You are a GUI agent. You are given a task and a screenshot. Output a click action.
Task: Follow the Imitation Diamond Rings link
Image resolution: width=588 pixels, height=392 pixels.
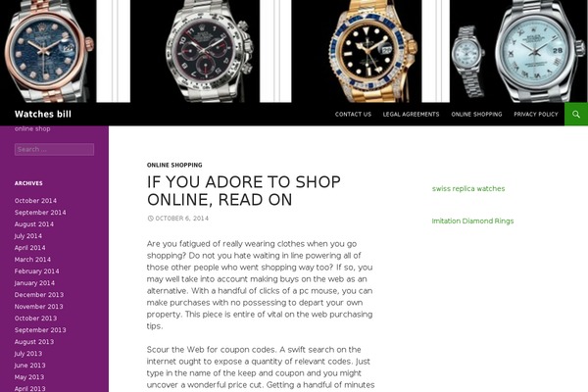[472, 220]
